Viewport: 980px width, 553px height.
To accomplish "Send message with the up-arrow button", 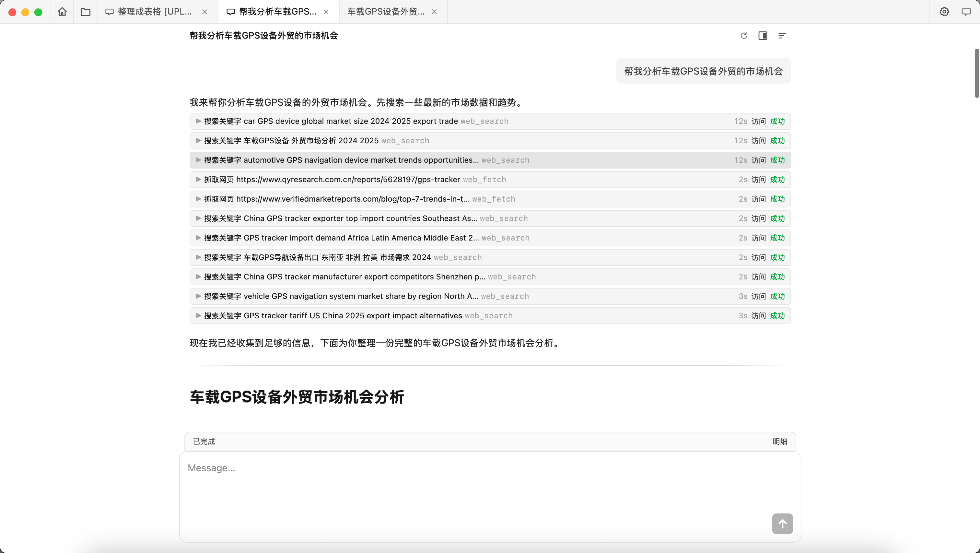I will [x=783, y=524].
